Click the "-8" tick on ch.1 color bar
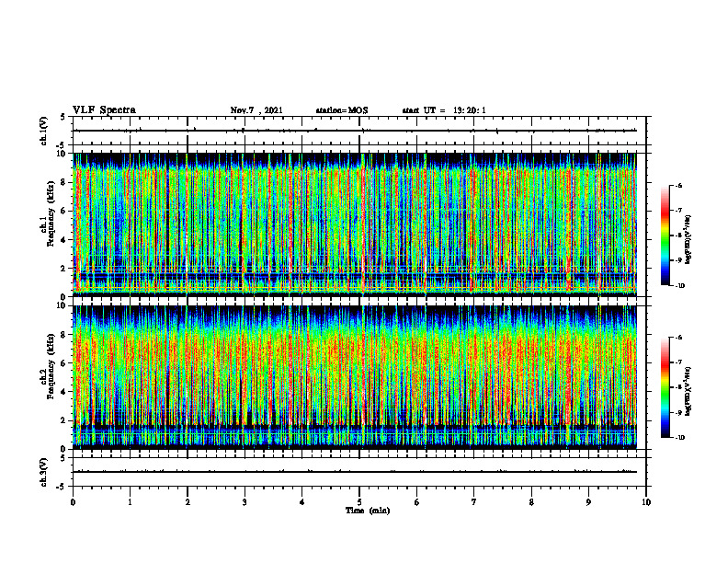Viewport: 728px width, 563px height. tap(679, 236)
